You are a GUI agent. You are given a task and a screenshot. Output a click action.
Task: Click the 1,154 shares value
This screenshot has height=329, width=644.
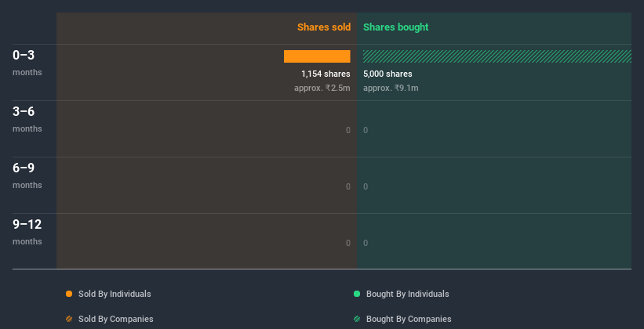point(326,74)
